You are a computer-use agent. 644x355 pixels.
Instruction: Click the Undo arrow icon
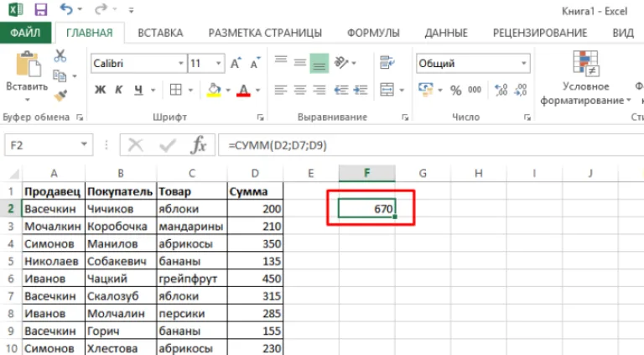click(x=66, y=9)
